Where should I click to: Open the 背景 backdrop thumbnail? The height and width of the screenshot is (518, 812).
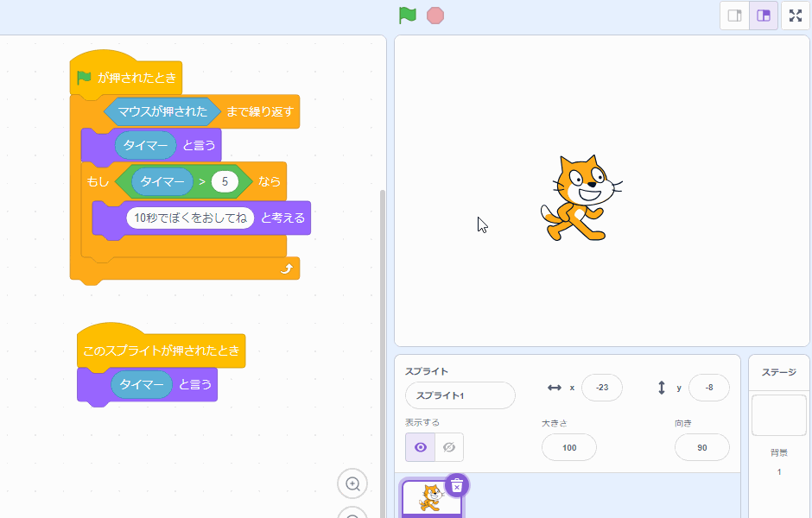click(x=778, y=414)
